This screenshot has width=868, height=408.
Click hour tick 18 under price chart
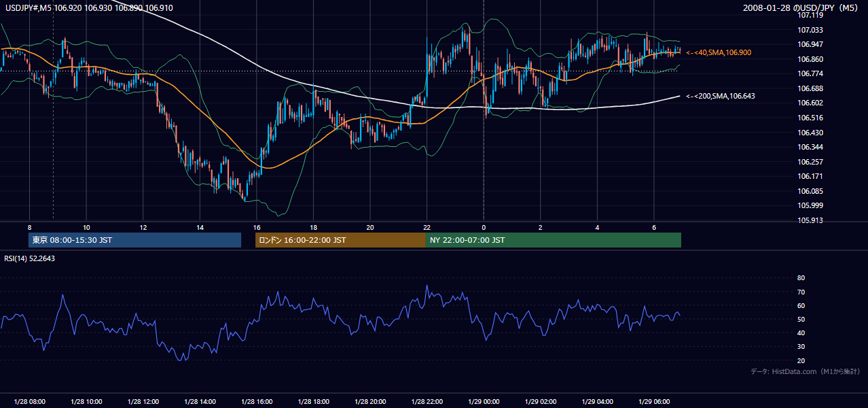(x=313, y=227)
